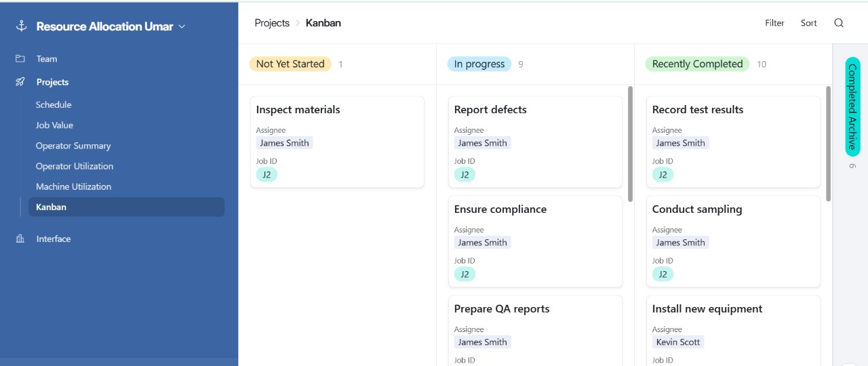868x366 pixels.
Task: Expand the Resource Allocation Umar workspace dropdown
Action: click(x=181, y=27)
